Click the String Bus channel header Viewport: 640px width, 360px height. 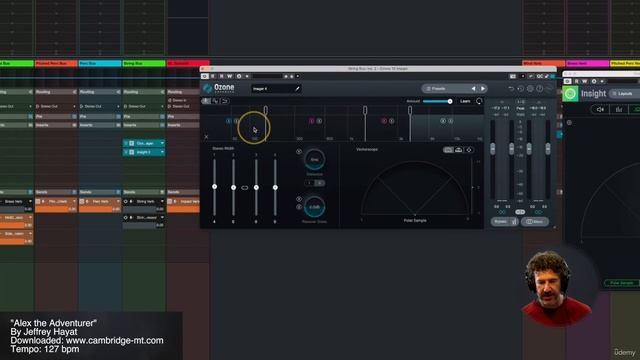(x=144, y=63)
